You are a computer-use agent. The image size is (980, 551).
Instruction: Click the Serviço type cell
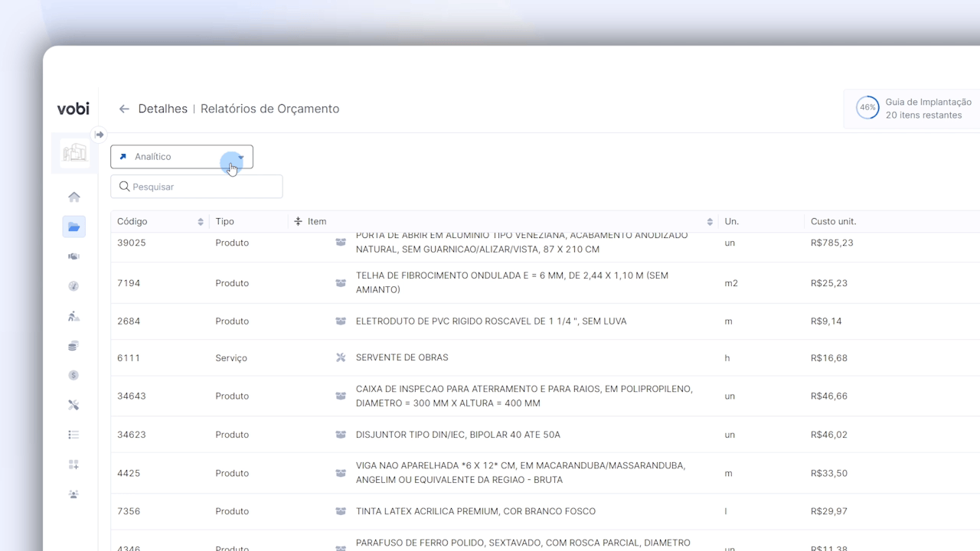(x=231, y=357)
